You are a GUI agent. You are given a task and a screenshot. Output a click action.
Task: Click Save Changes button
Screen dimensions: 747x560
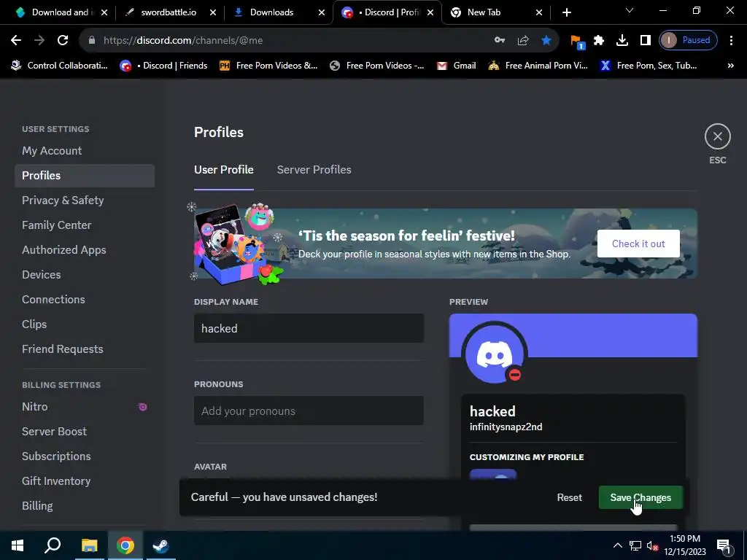coord(640,497)
